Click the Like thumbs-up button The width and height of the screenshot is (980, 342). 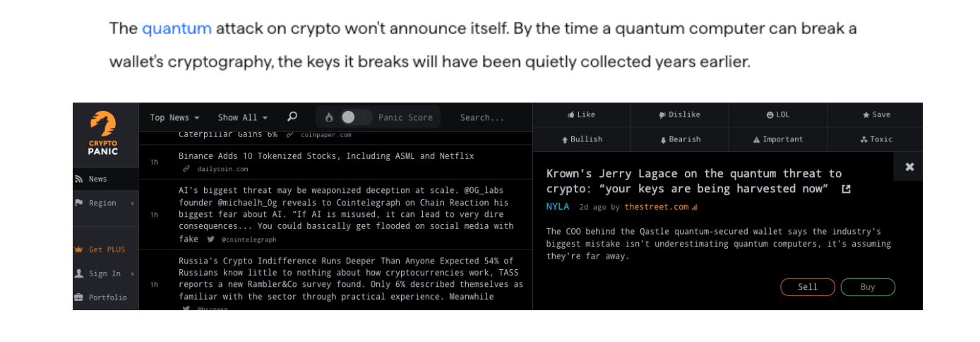(x=581, y=114)
